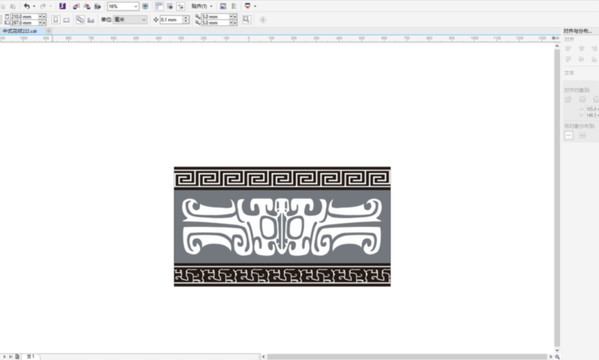599x360 pixels.
Task: Click the horizontal scrollbar right arrow
Action: 550,357
